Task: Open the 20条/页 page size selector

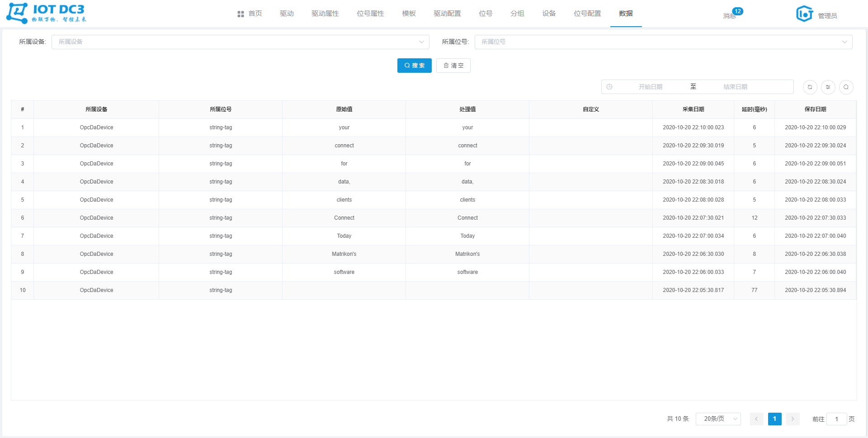Action: click(718, 419)
